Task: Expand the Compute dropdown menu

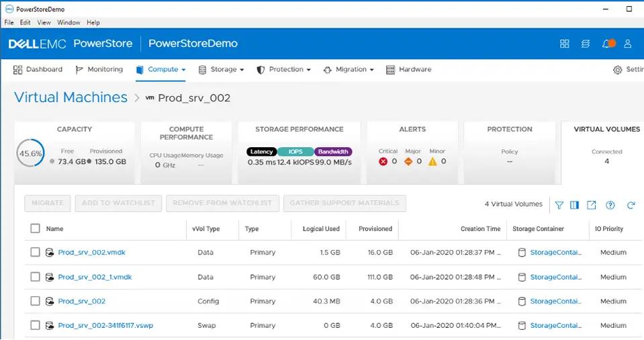Action: tap(160, 69)
